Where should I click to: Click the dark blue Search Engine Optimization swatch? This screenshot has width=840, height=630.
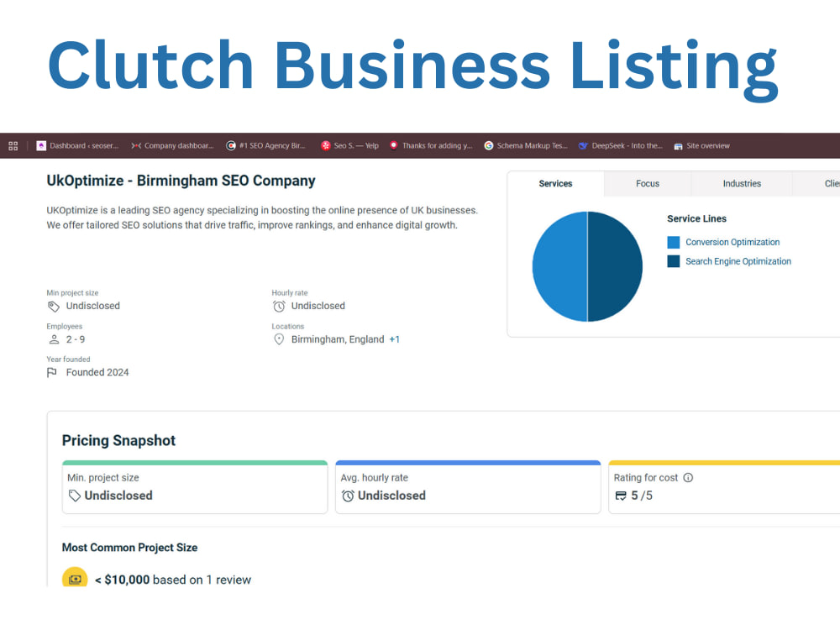pos(674,261)
